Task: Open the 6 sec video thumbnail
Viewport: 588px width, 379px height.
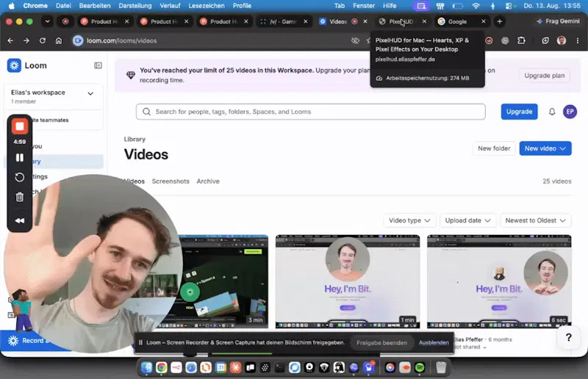Action: tap(499, 281)
